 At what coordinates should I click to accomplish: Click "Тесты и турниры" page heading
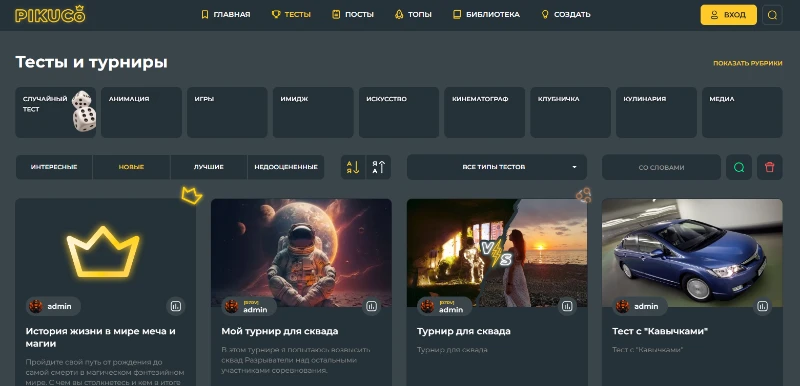tap(91, 62)
